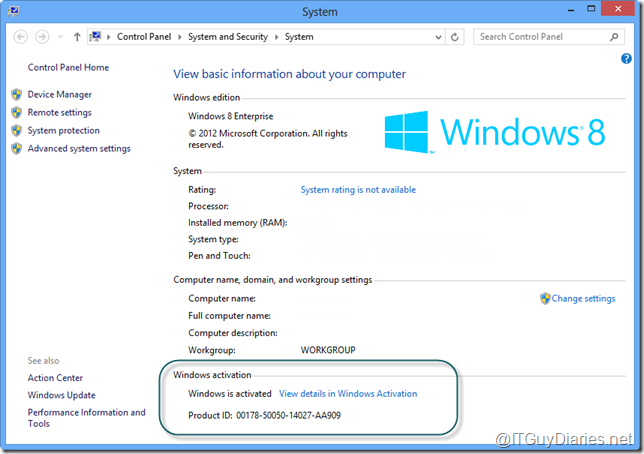Click the computer icon in address bar
The height and width of the screenshot is (454, 644).
pyautogui.click(x=95, y=37)
